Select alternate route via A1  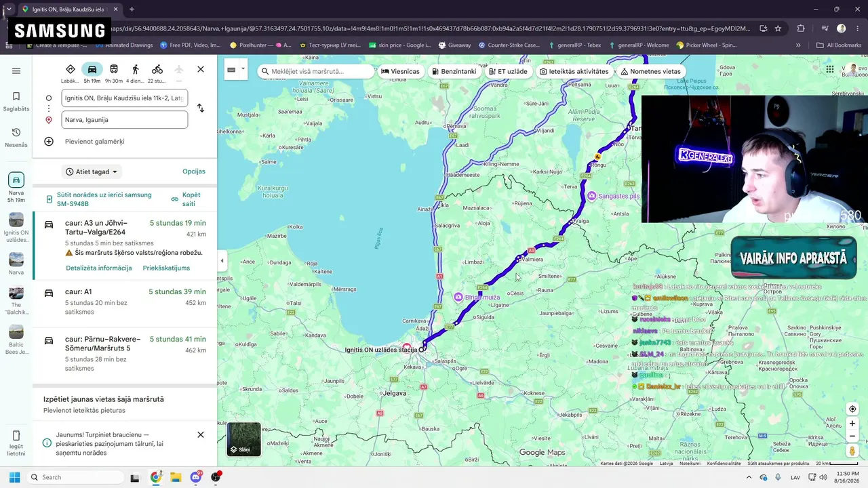[125, 302]
